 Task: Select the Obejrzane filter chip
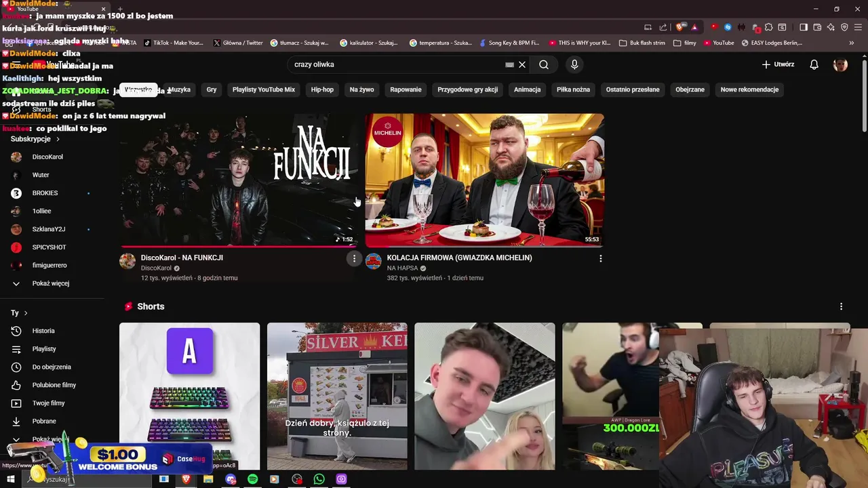pos(690,89)
